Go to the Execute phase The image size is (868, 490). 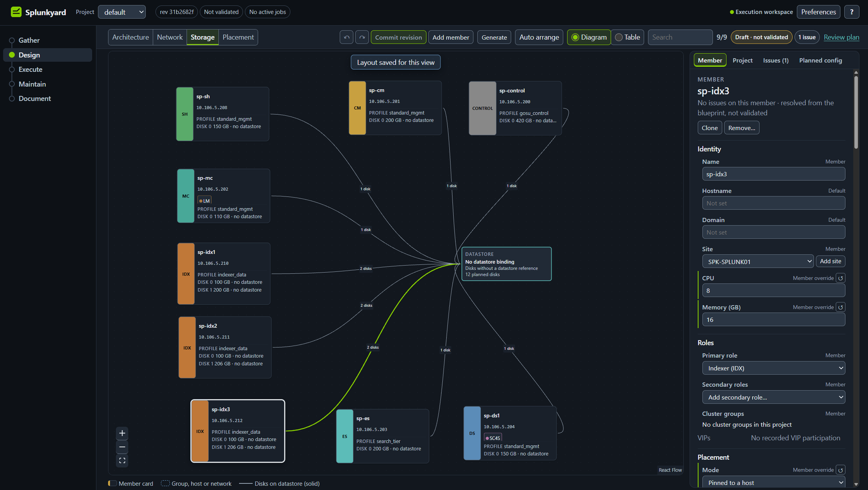30,69
